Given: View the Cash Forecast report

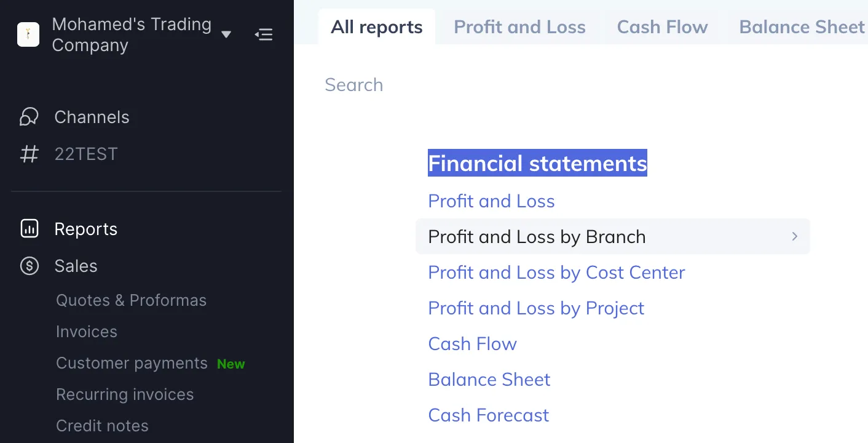Looking at the screenshot, I should click(488, 415).
